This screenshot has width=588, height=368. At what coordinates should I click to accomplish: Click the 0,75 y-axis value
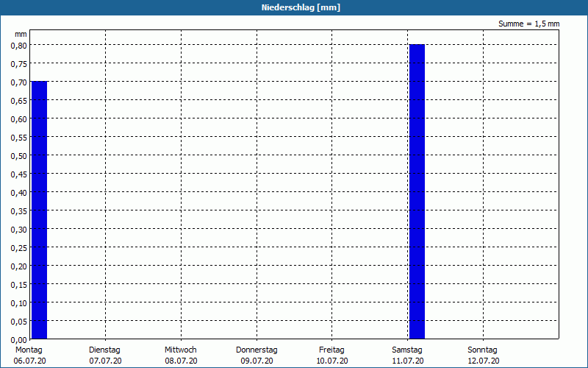(x=19, y=64)
